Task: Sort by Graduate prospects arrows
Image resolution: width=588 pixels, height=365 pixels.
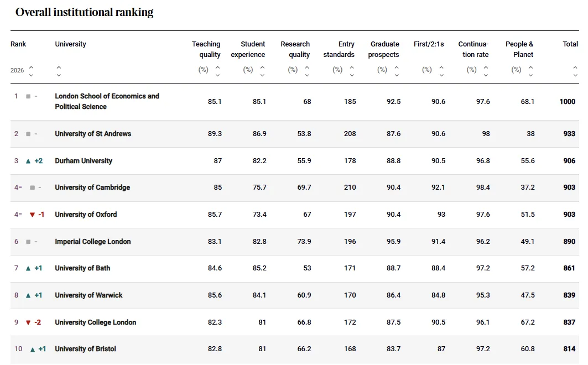Action: pyautogui.click(x=397, y=71)
